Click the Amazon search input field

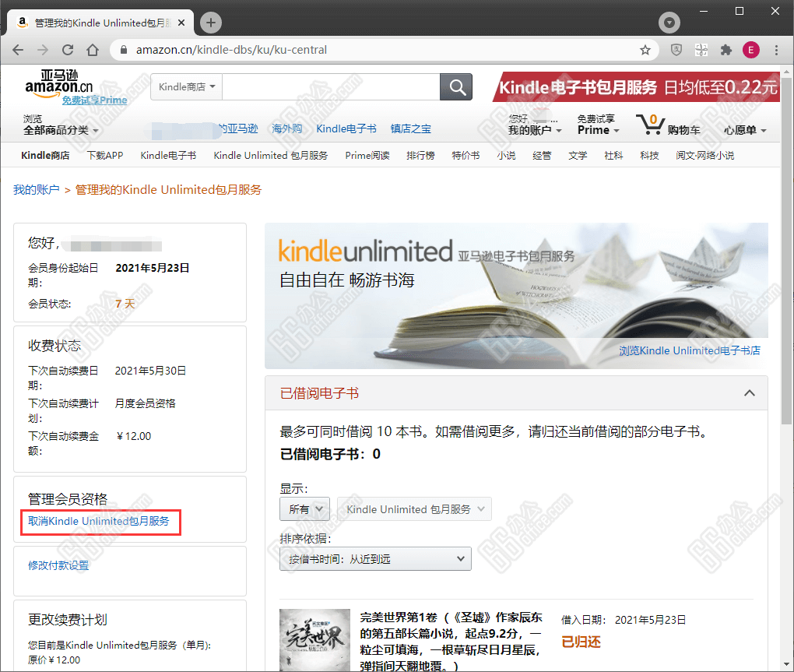click(x=331, y=86)
